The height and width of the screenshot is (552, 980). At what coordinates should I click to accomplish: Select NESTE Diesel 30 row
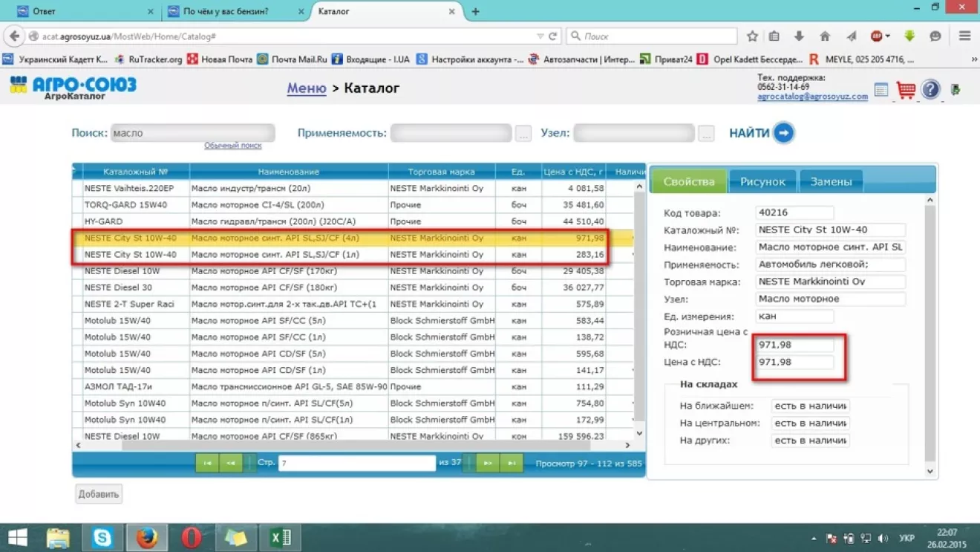353,288
